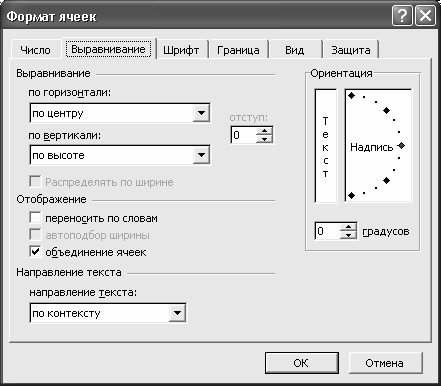
Task: Uncheck 'объединение ячеек' checkbox
Action: coord(35,252)
